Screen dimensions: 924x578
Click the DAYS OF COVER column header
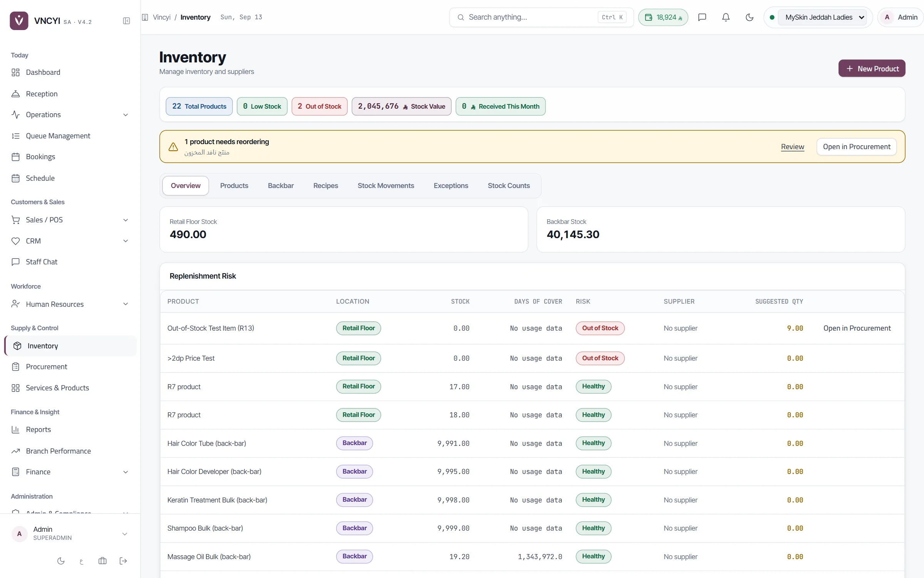pos(538,302)
